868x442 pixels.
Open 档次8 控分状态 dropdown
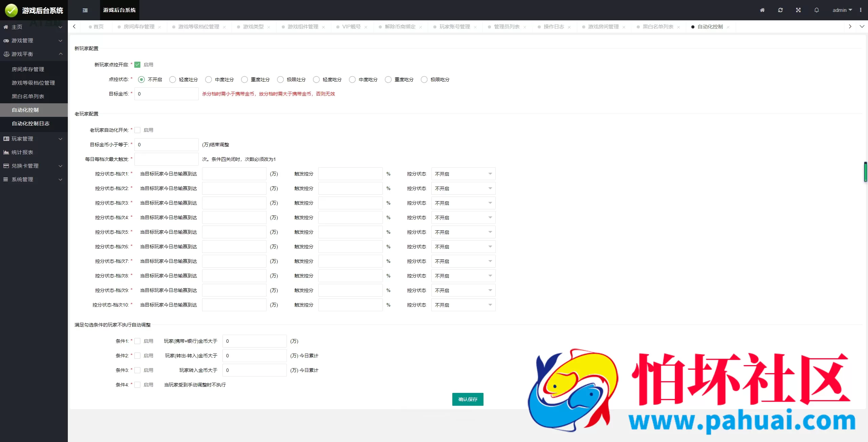coord(463,276)
